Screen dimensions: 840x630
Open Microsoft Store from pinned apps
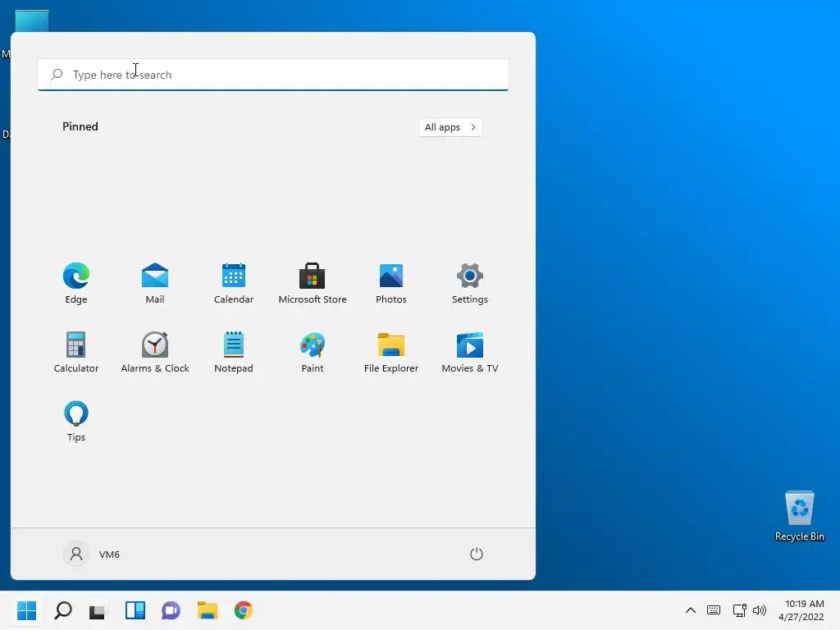click(313, 284)
